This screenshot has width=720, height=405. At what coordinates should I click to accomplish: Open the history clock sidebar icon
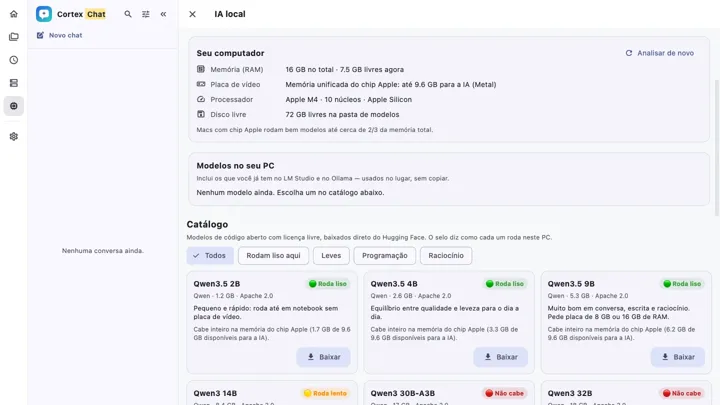coord(14,60)
